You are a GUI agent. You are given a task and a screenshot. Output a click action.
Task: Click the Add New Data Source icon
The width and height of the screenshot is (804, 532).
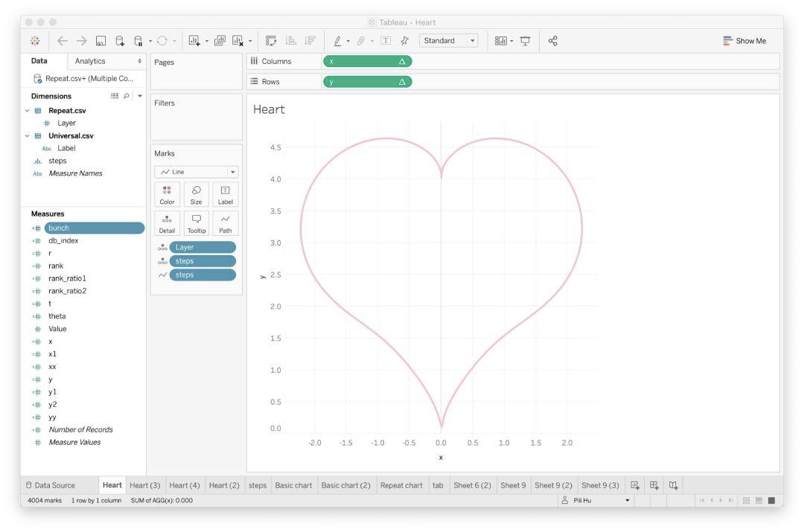pos(120,41)
